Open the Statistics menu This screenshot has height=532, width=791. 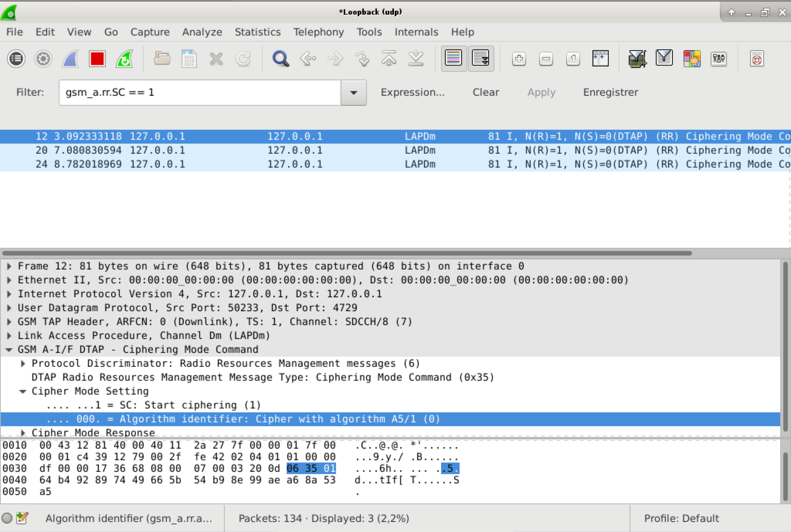258,32
